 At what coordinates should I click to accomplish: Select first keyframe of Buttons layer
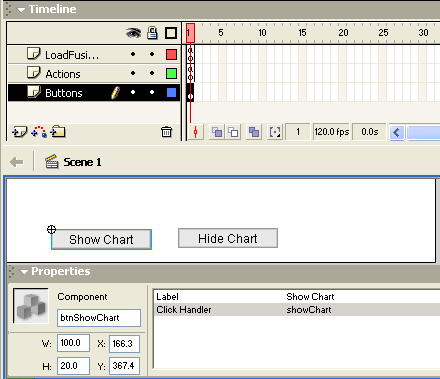(190, 92)
